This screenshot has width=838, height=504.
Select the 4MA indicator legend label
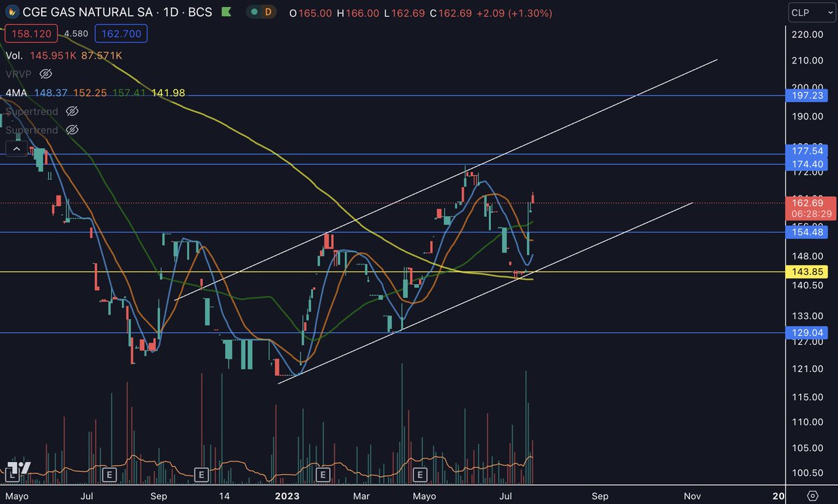click(x=16, y=92)
